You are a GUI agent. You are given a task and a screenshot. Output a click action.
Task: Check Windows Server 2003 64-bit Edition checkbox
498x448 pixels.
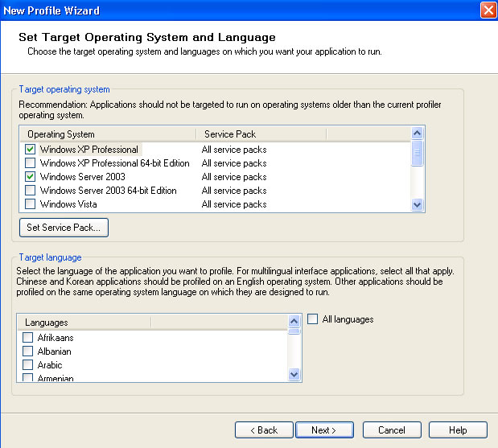coord(31,190)
